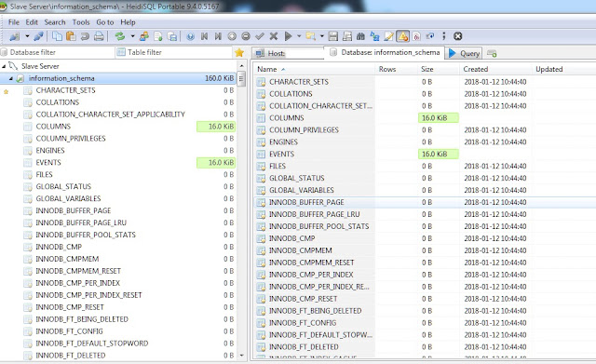Select EVENTS table in the database tree

point(48,163)
